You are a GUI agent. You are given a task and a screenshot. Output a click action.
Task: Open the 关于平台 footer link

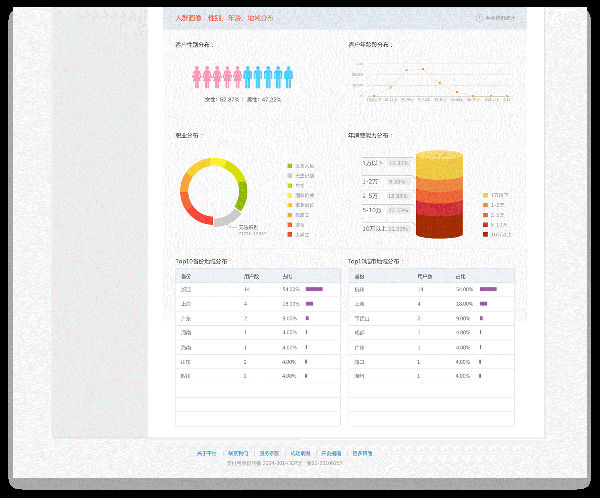point(207,453)
